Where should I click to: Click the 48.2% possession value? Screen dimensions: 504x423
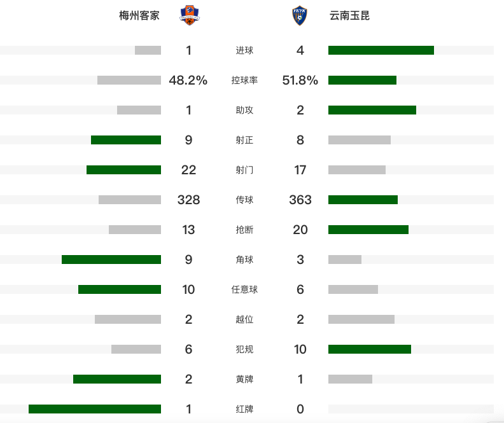click(188, 80)
